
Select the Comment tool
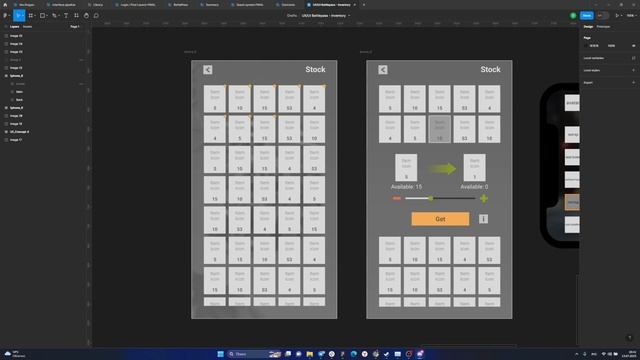96,16
